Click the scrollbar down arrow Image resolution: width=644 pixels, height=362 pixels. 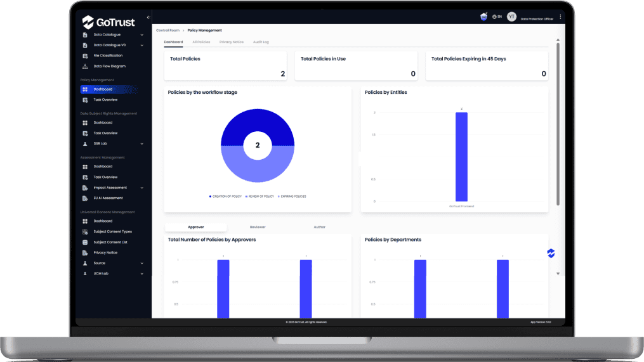pos(558,273)
